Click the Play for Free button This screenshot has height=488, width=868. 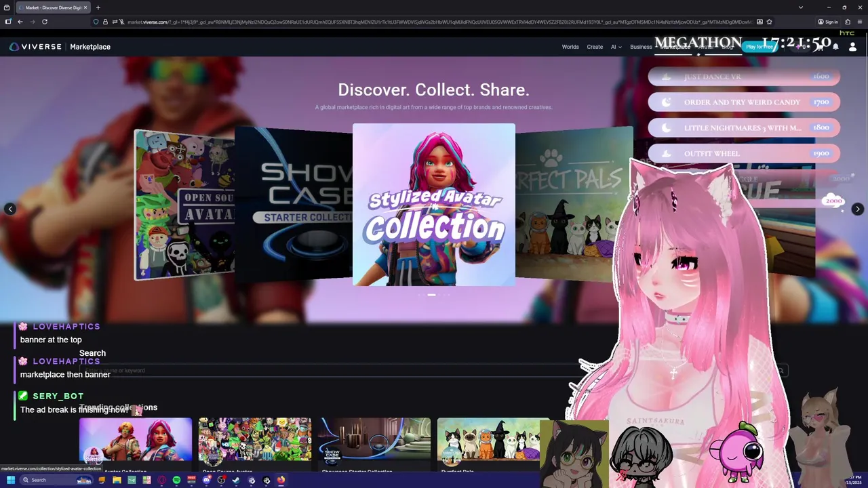759,47
